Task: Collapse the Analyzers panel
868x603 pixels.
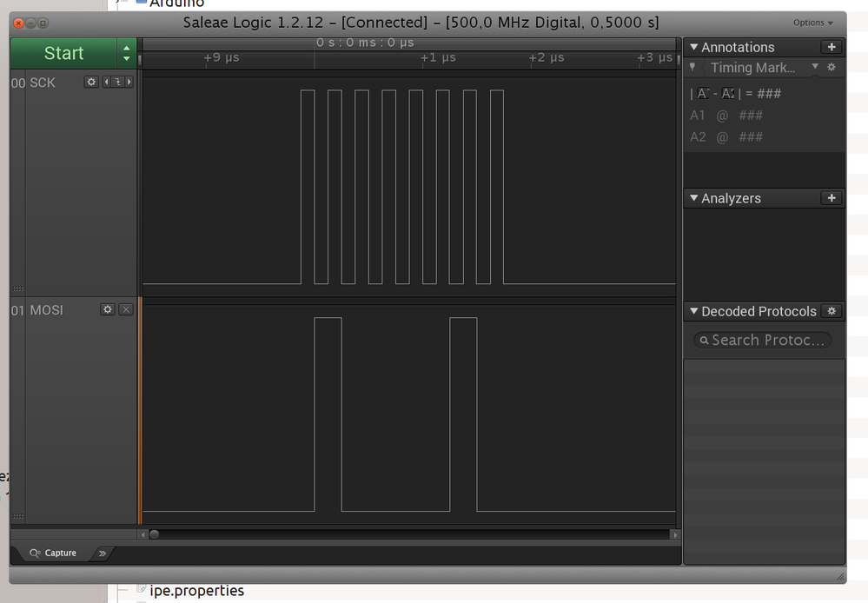Action: tap(693, 198)
